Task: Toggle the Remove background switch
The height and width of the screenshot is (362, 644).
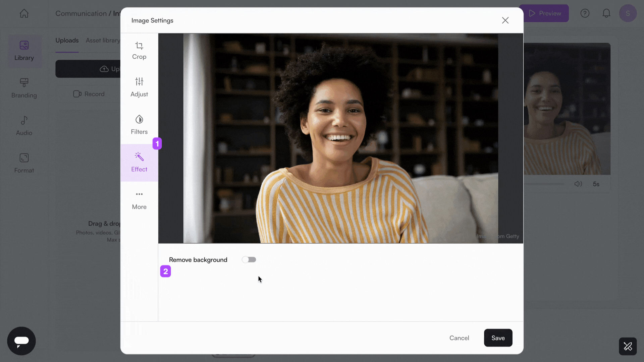Action: coord(249,260)
